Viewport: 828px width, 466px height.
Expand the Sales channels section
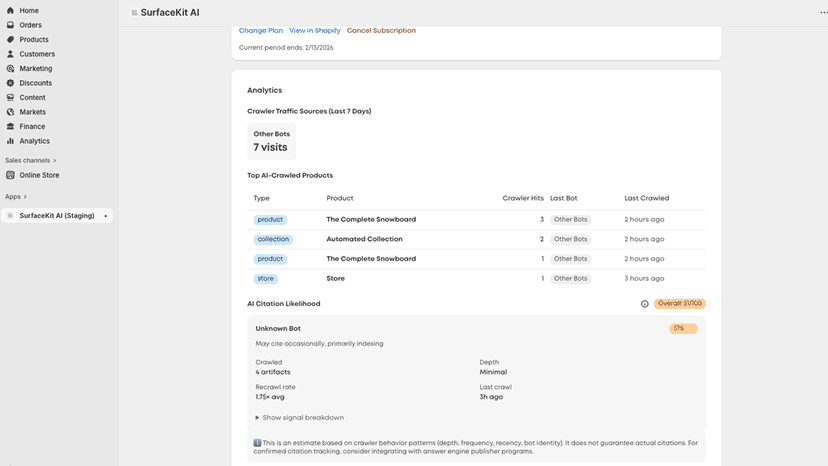coord(31,161)
